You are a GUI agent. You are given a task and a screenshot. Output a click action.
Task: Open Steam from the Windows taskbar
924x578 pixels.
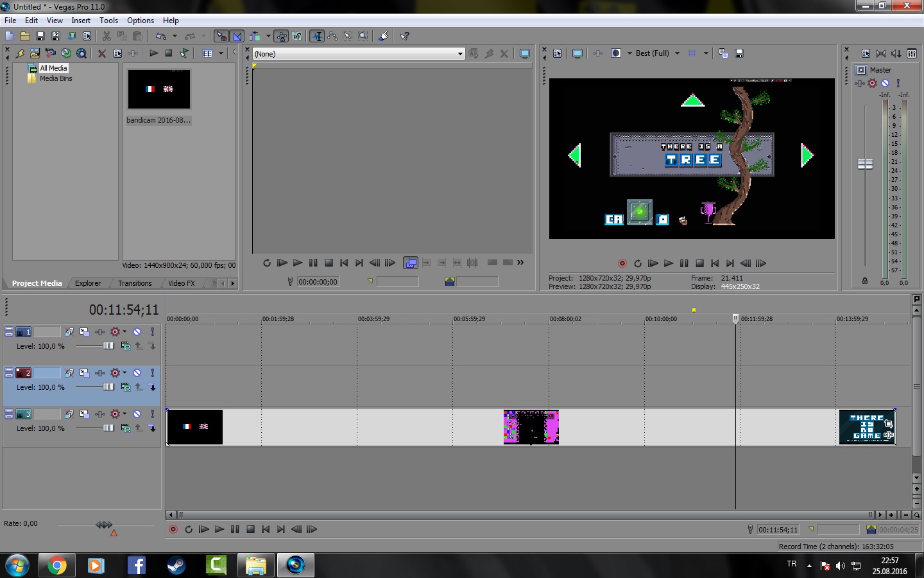tap(176, 565)
